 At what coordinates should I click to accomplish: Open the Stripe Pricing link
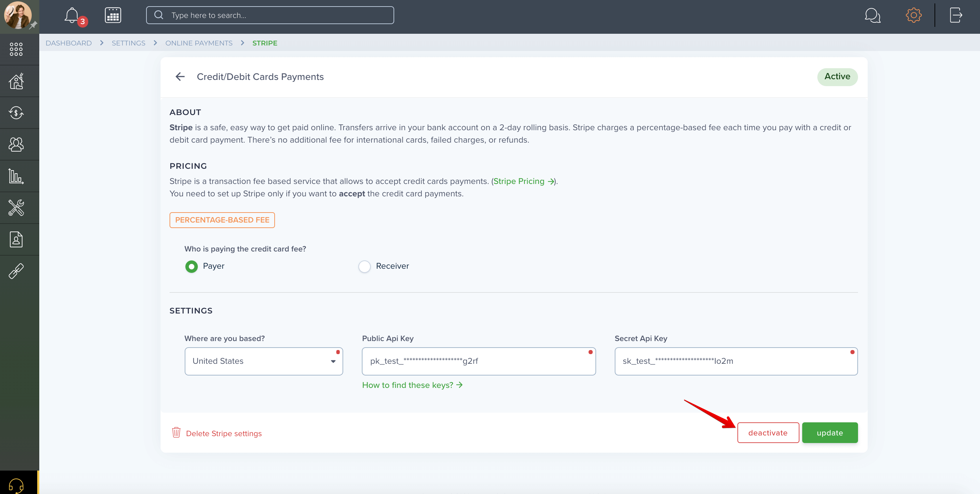[523, 182]
